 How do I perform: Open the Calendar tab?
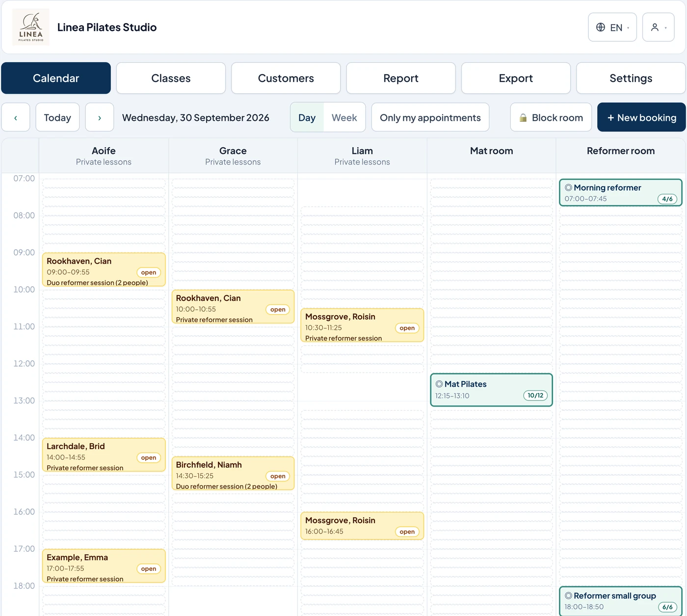56,78
